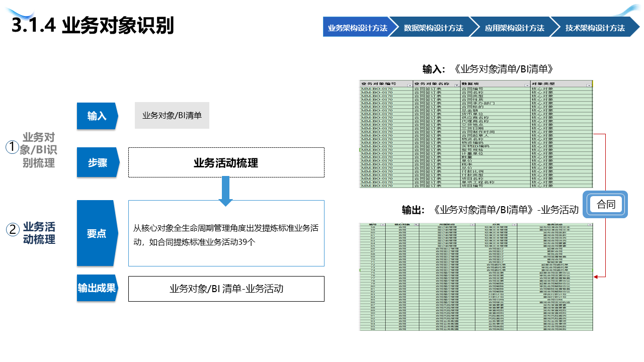
Task: Select the 付款类型 cell
Action: pyautogui.click(x=496, y=175)
